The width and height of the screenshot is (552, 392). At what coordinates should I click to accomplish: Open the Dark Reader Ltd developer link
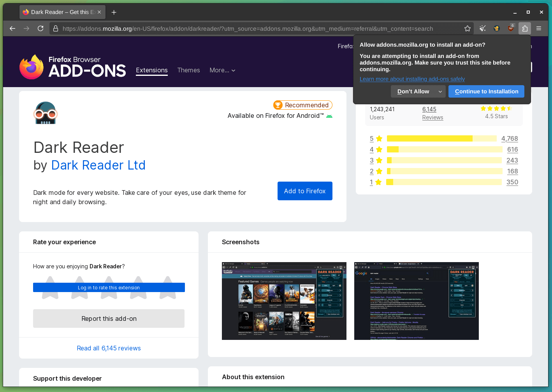tap(98, 165)
